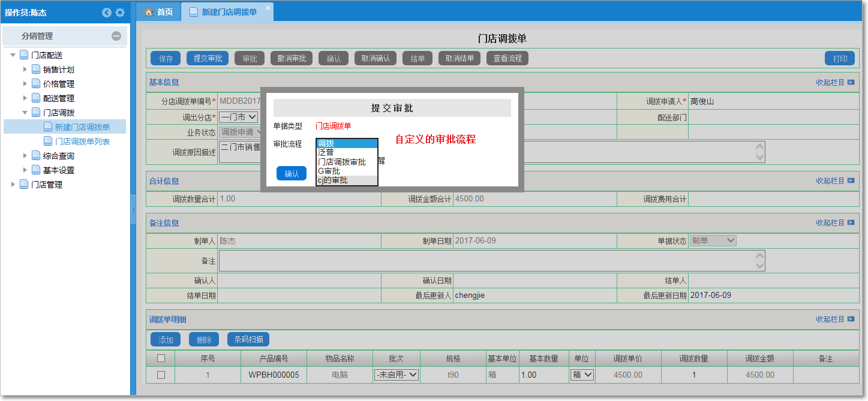The height and width of the screenshot is (401, 868).
Task: Click the minus icon beside 分销管理
Action: 118,36
